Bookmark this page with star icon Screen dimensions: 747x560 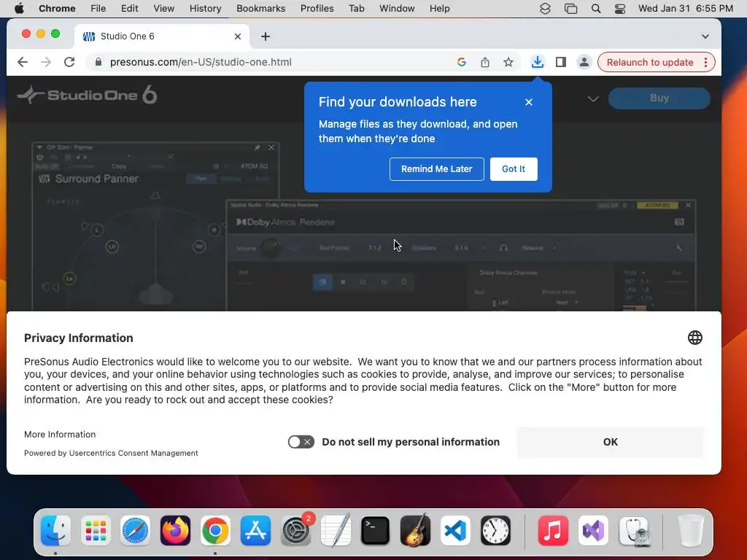508,63
